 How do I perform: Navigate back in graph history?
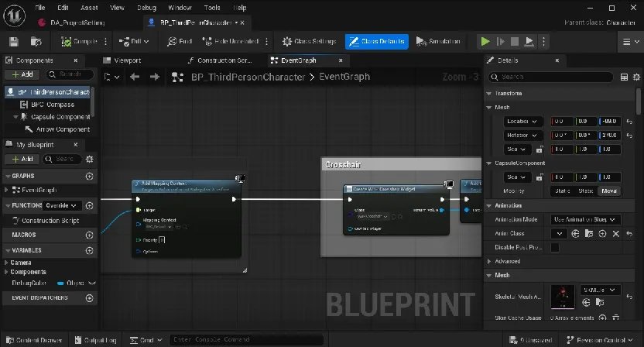(135, 77)
